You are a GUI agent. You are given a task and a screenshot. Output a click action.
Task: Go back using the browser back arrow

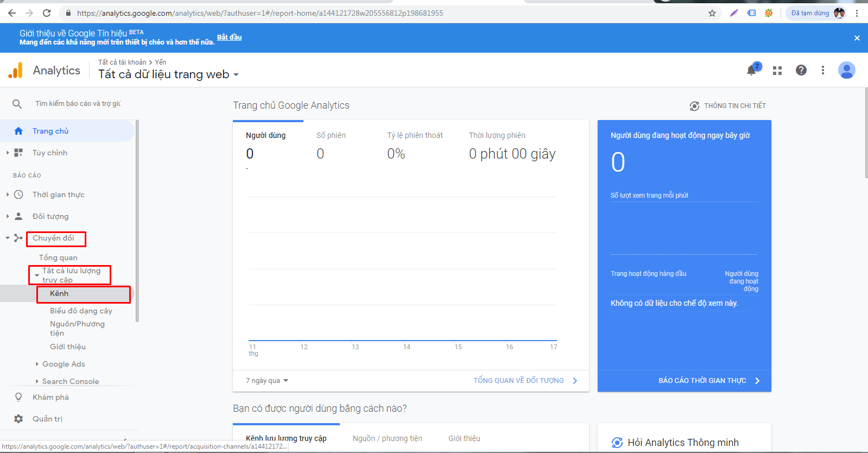tap(12, 13)
